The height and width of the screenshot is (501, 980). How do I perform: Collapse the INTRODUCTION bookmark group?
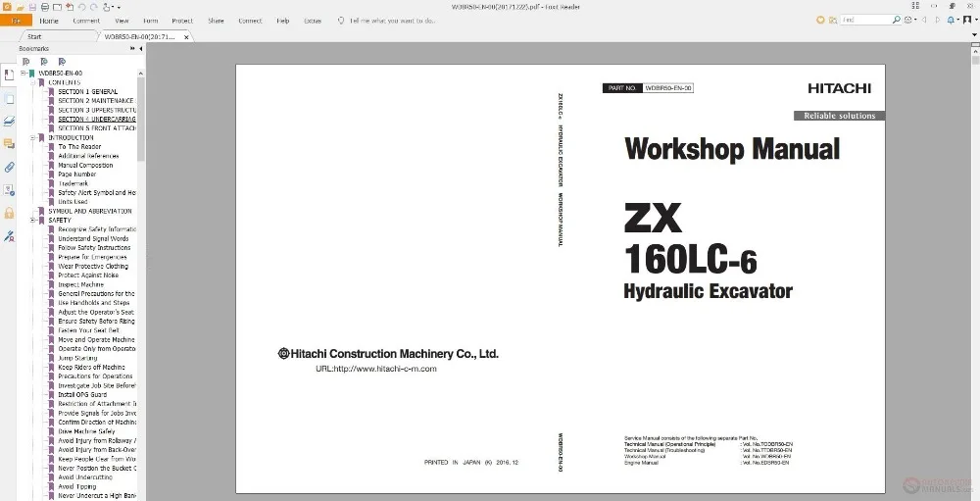[32, 138]
